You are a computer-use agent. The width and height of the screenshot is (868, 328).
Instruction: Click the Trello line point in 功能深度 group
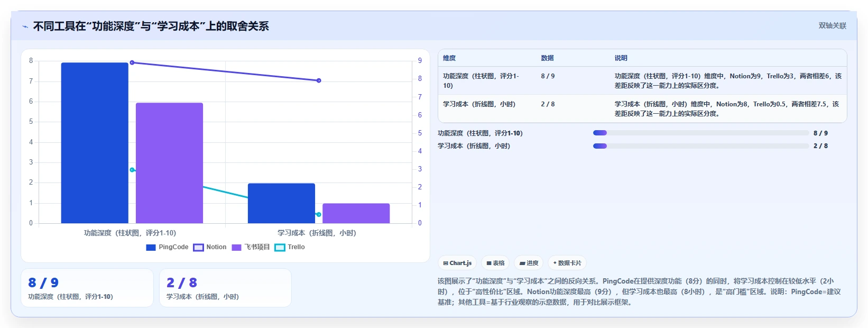pyautogui.click(x=132, y=170)
